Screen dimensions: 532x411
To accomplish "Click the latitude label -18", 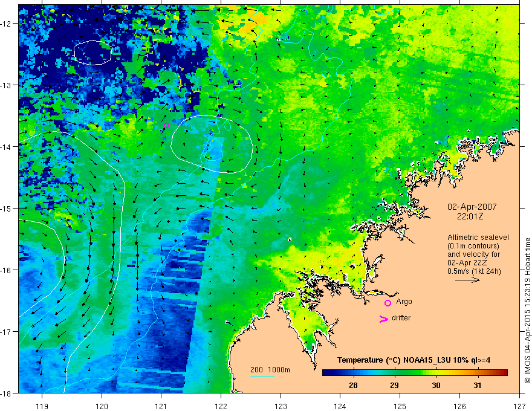I will (7, 393).
